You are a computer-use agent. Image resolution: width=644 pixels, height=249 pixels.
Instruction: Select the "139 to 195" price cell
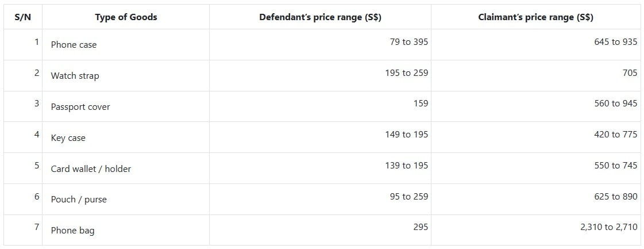(x=406, y=166)
